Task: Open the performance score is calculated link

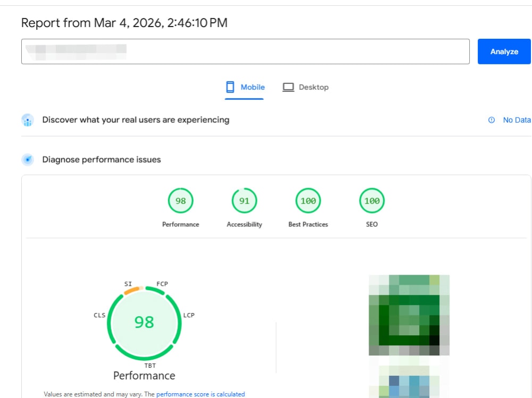Action: [201, 394]
